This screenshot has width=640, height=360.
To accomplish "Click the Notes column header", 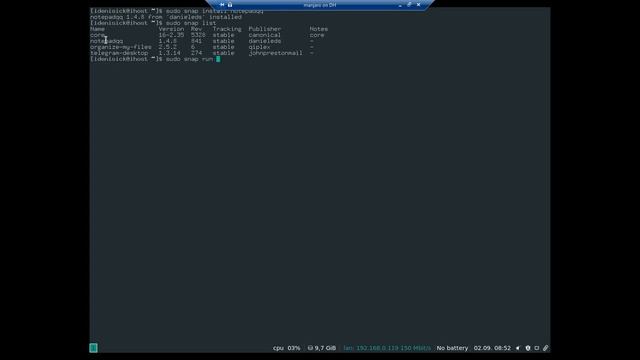I will [319, 29].
